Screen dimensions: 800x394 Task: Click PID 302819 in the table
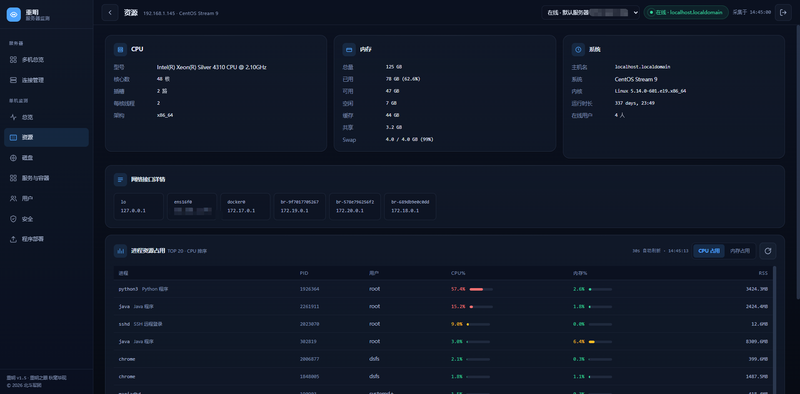[308, 341]
